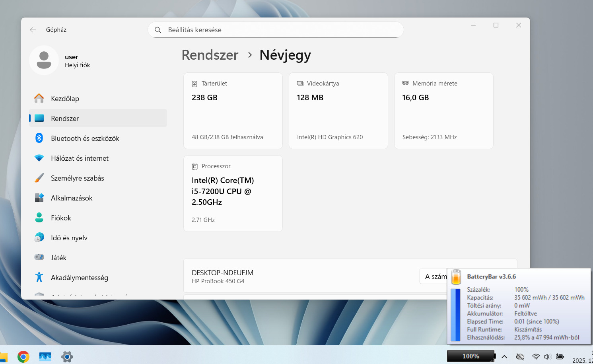
Task: Click the Intel(R) HD Graphics 620 label
Action: 330,137
